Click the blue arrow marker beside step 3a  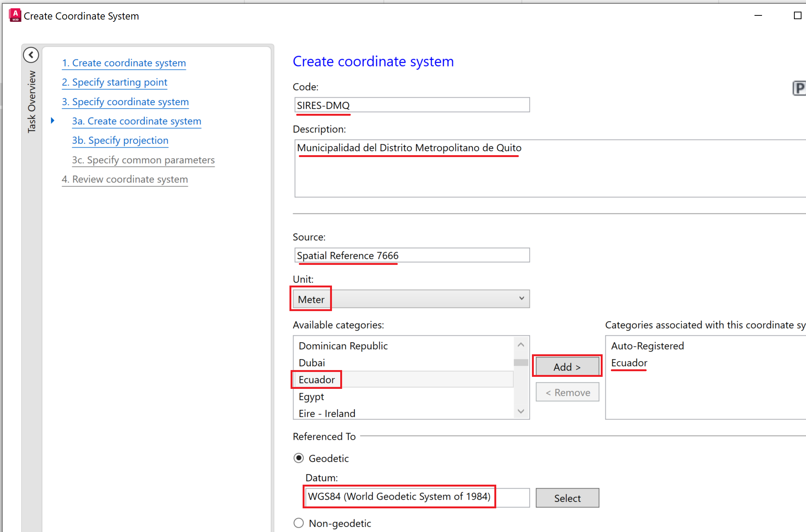click(52, 121)
